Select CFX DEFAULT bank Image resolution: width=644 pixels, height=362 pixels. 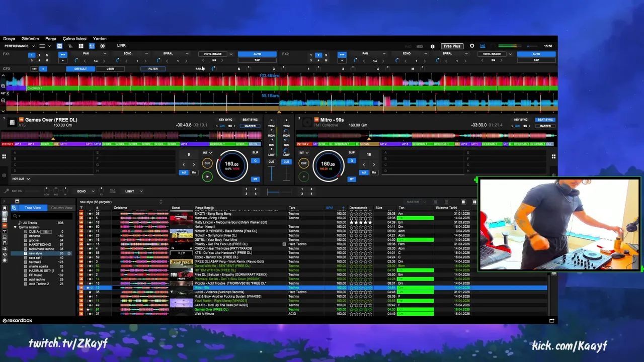coord(80,69)
